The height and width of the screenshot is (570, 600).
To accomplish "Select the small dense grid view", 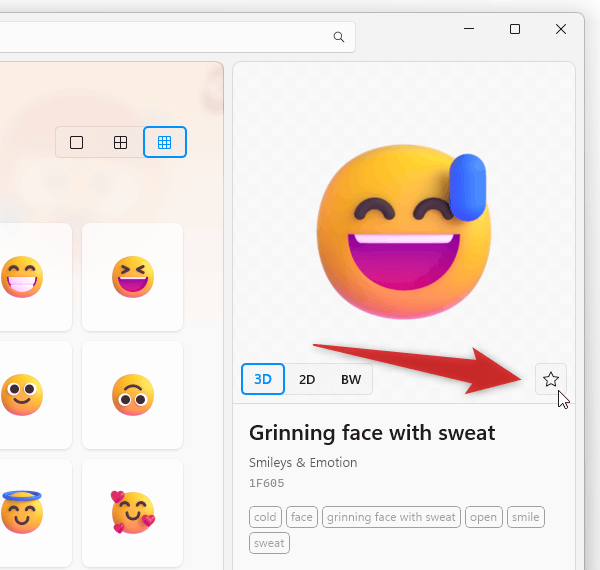I will (165, 142).
